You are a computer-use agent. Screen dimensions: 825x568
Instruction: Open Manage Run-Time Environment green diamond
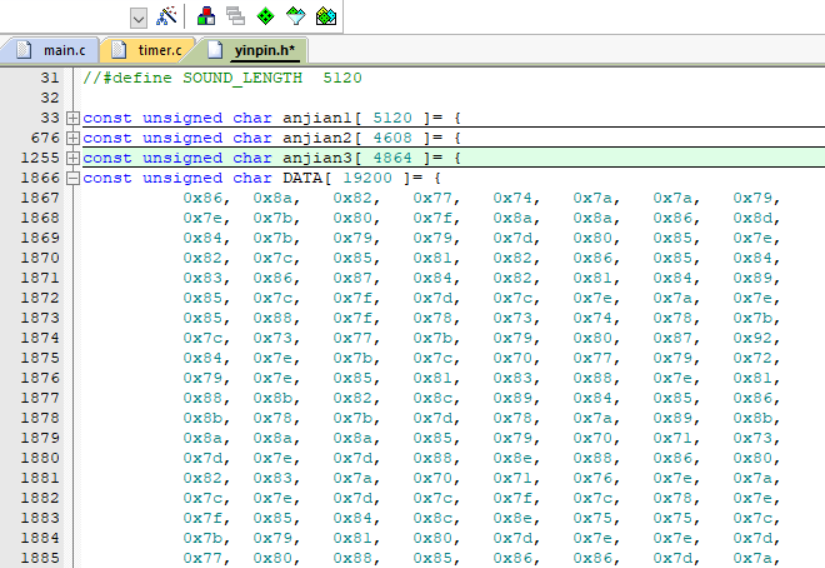pyautogui.click(x=265, y=16)
